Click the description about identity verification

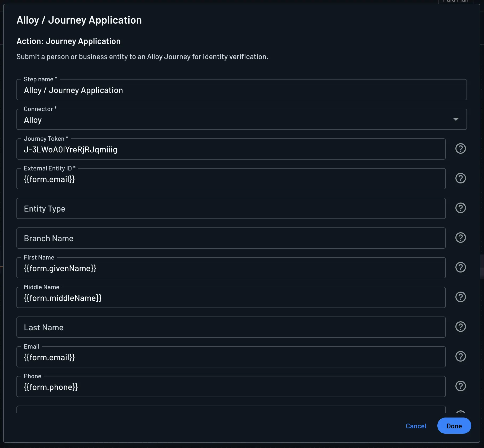142,57
